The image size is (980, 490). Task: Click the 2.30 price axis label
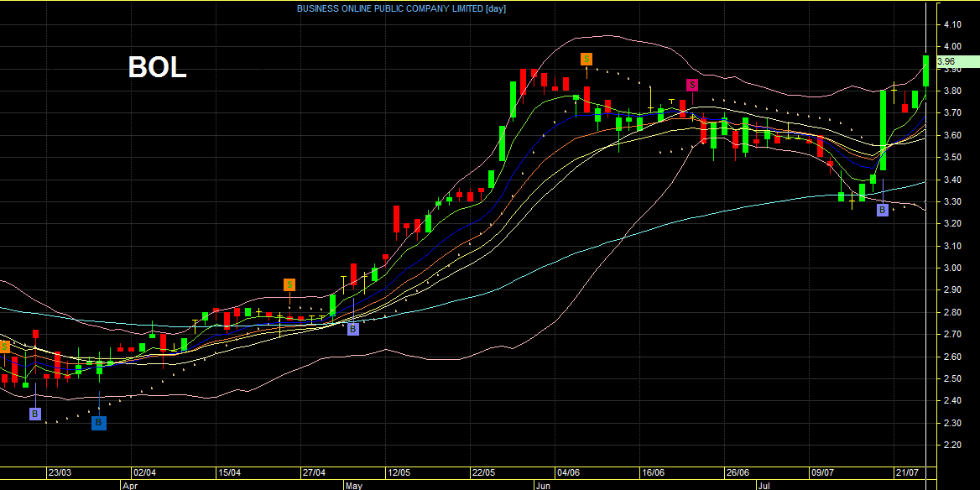(x=953, y=423)
